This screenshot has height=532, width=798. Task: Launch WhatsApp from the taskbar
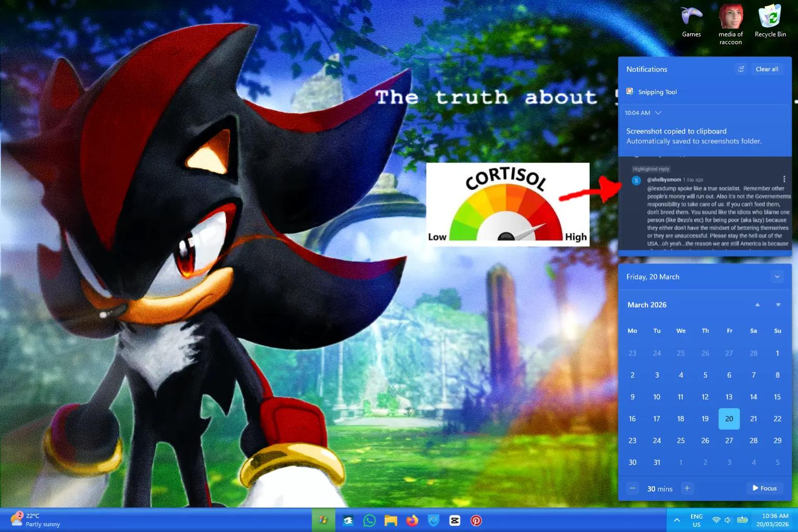coord(369,520)
